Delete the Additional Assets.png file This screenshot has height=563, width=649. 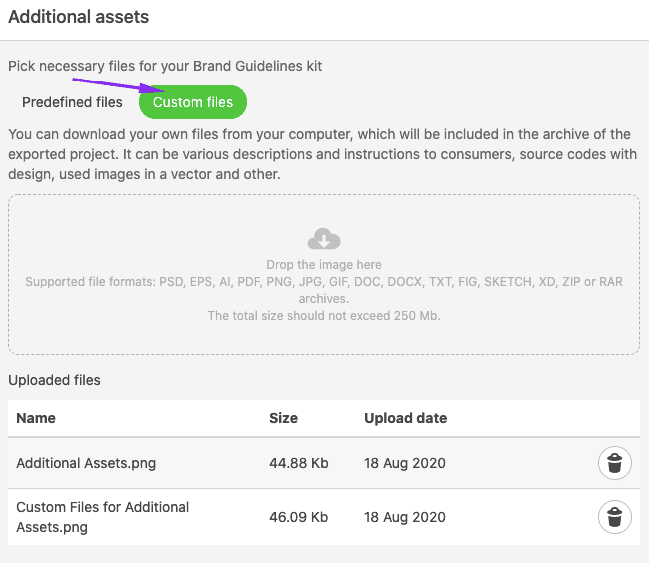click(x=615, y=463)
